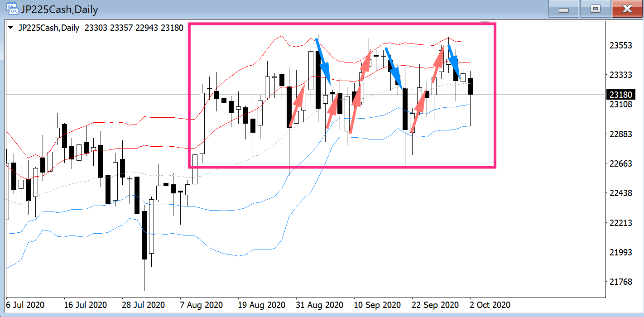Close the JP225Cash,Daily chart window
This screenshot has width=644, height=317.
coord(627,9)
